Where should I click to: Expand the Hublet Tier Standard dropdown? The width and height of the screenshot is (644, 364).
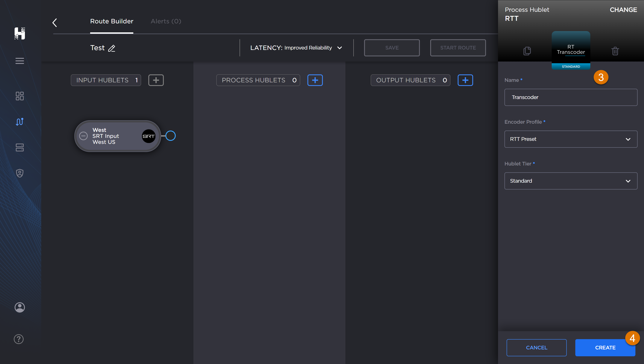coord(571,181)
